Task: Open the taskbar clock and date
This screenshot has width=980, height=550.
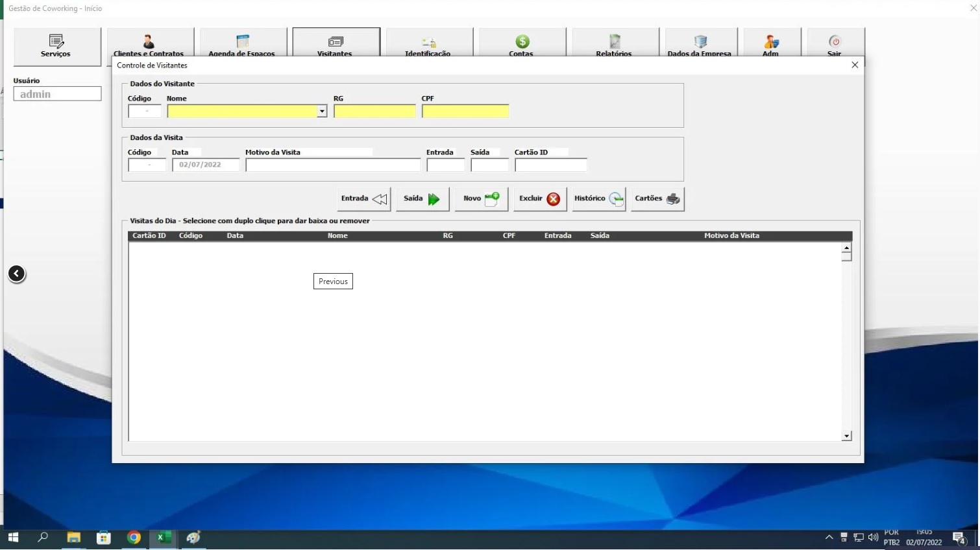Action: pyautogui.click(x=924, y=538)
